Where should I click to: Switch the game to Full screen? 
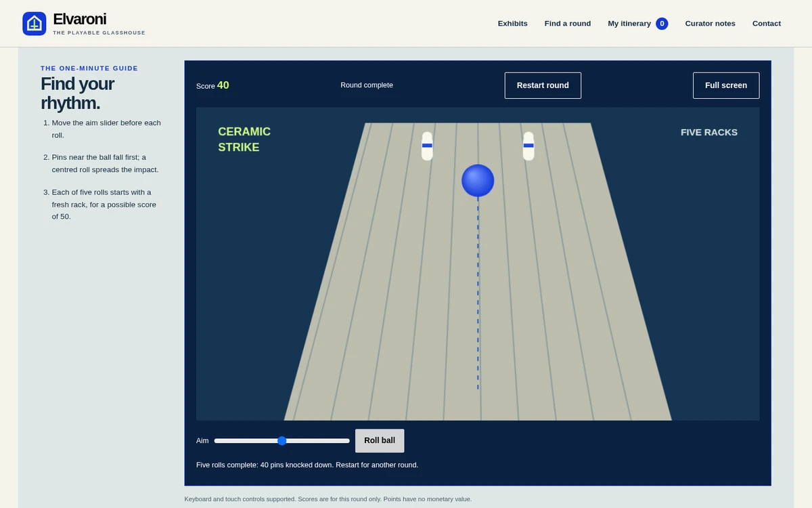pos(726,85)
